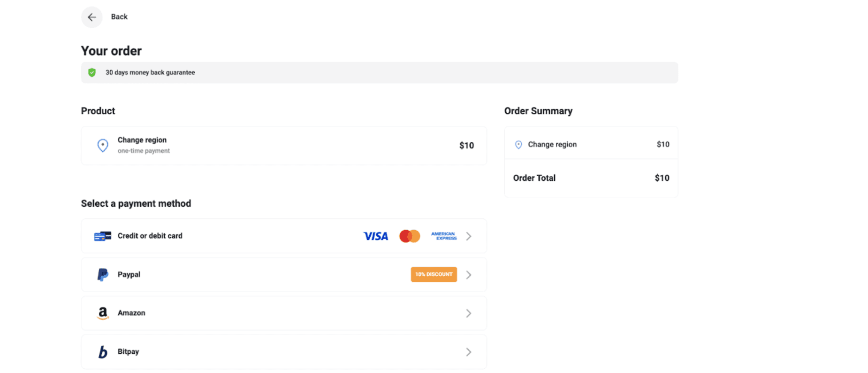The image size is (868, 373).
Task: Expand the Credit or debit card chevron
Action: (x=469, y=236)
